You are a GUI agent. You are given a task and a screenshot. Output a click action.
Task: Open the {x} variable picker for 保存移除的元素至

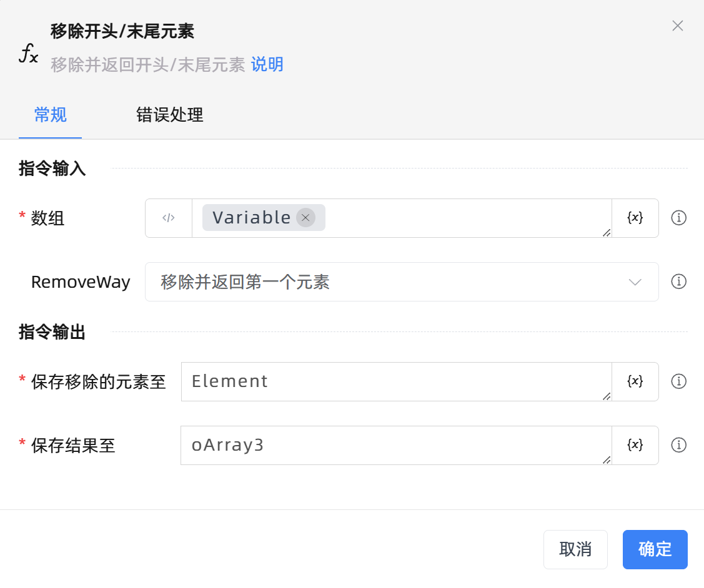point(635,381)
